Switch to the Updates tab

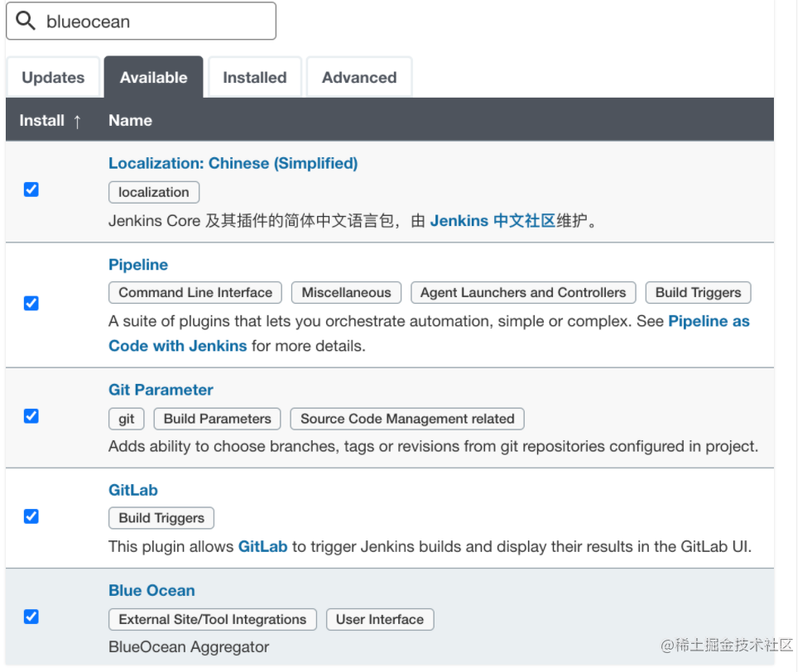(53, 78)
